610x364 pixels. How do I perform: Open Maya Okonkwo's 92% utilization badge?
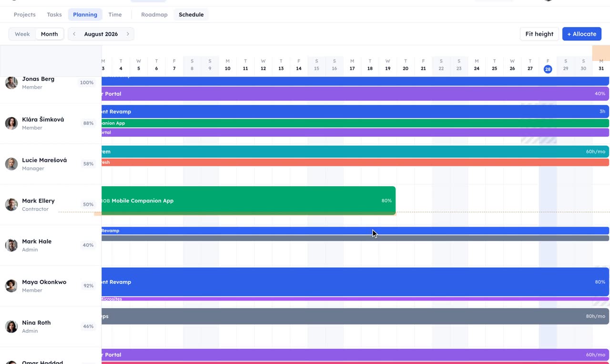[88, 286]
